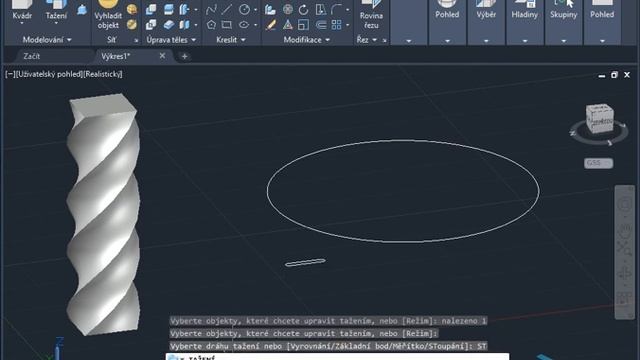The height and width of the screenshot is (360, 640).
Task: Click the ViewCube in the viewport
Action: pos(600,119)
